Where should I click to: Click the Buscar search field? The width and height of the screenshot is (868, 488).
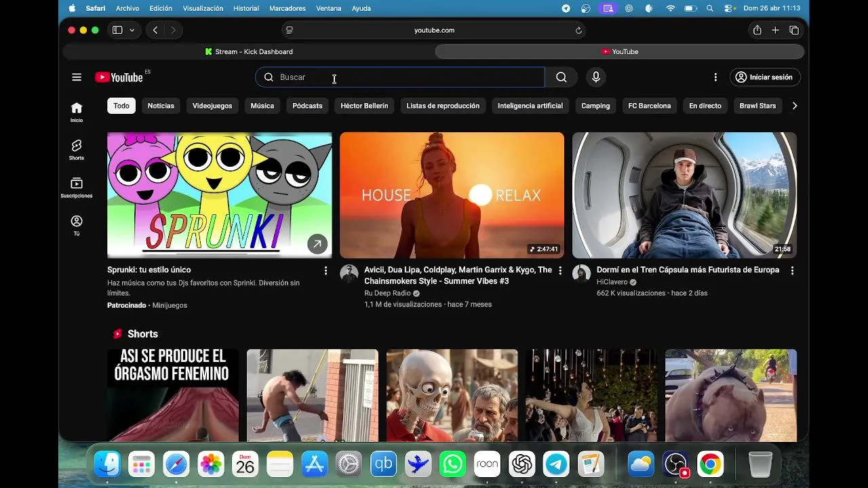coord(400,77)
